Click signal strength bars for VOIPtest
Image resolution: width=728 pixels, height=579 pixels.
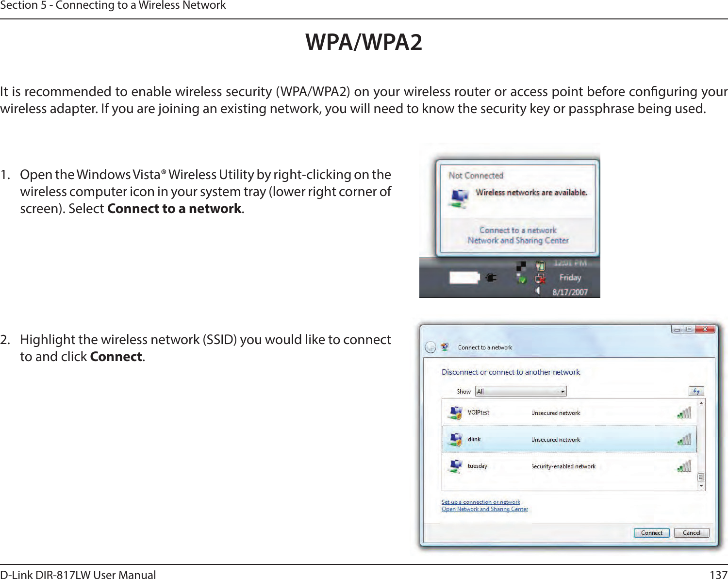click(x=684, y=413)
